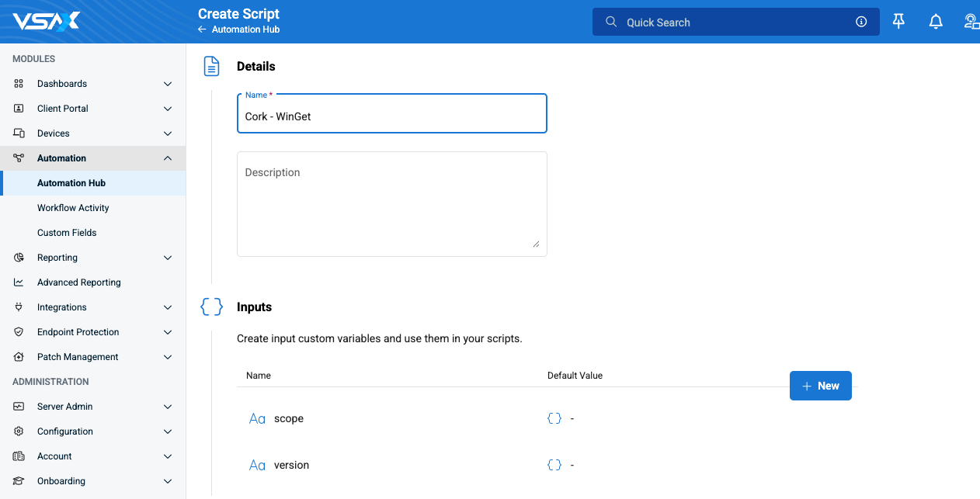Open the notifications bell
Viewport: 980px width, 499px height.
tap(936, 22)
